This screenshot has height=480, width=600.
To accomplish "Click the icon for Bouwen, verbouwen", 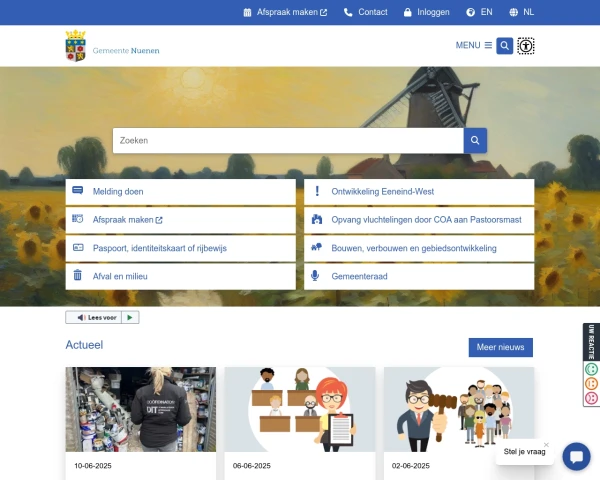I will (x=316, y=247).
